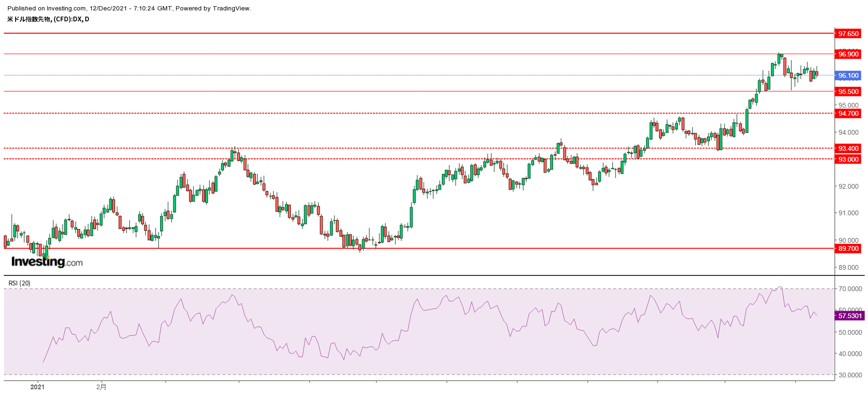Select the purple 57.5301 RSI value label
Screen dimensions: 868x394
[x=849, y=316]
